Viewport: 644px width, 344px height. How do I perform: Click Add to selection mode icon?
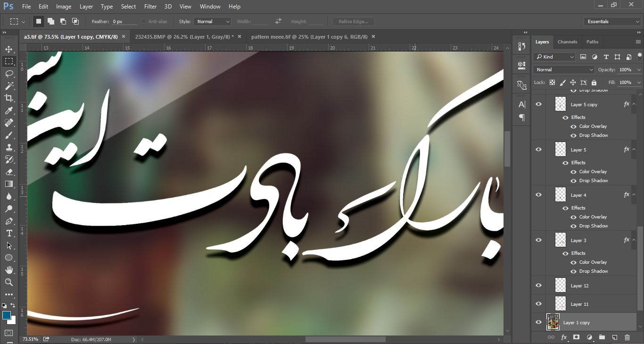pyautogui.click(x=50, y=21)
